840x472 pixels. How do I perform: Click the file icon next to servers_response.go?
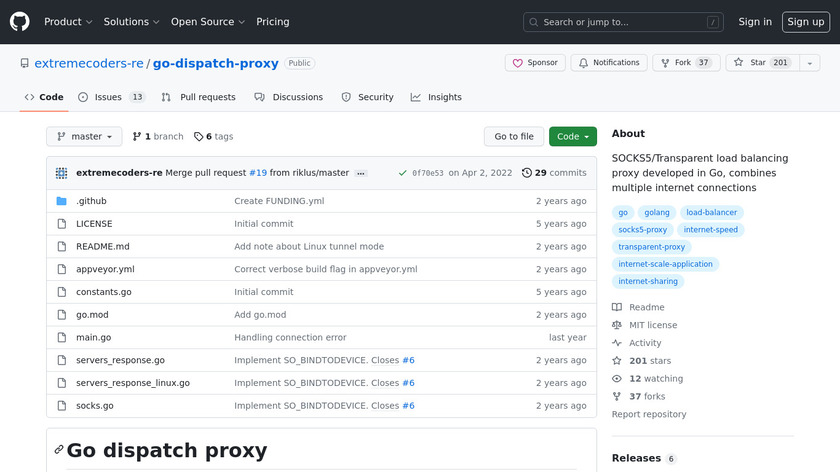coord(62,360)
